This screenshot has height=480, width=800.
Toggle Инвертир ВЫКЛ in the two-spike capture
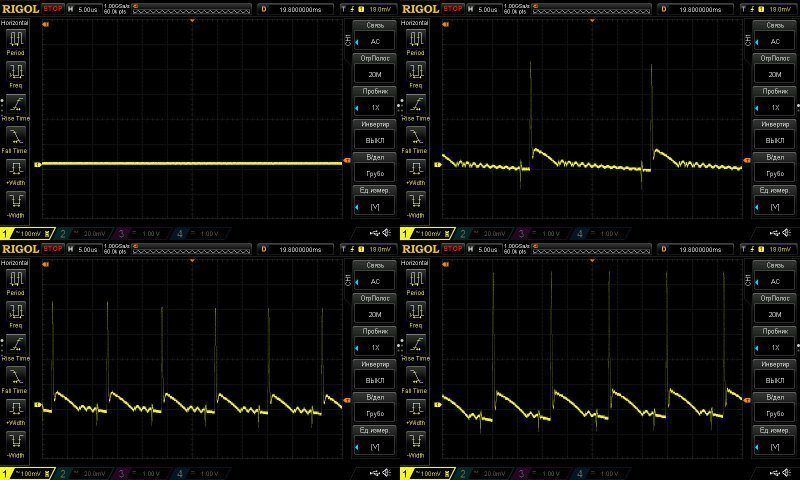[x=775, y=135]
